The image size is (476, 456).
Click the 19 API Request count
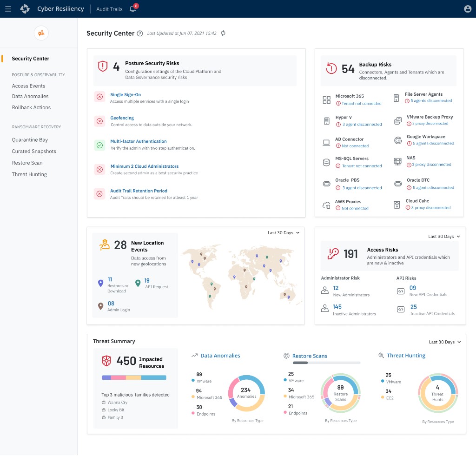coord(147,281)
